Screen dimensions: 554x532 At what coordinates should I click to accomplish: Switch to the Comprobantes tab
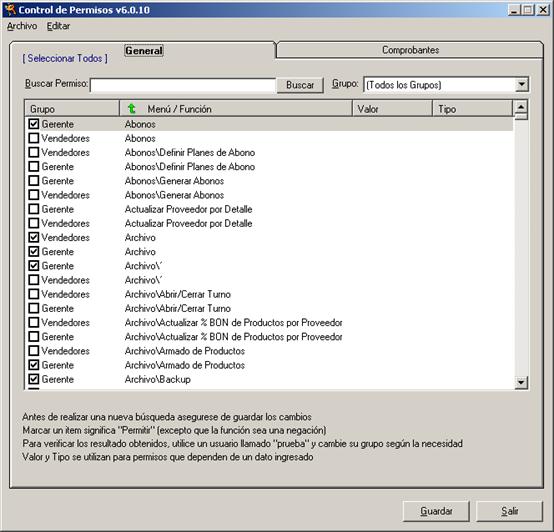pos(410,50)
